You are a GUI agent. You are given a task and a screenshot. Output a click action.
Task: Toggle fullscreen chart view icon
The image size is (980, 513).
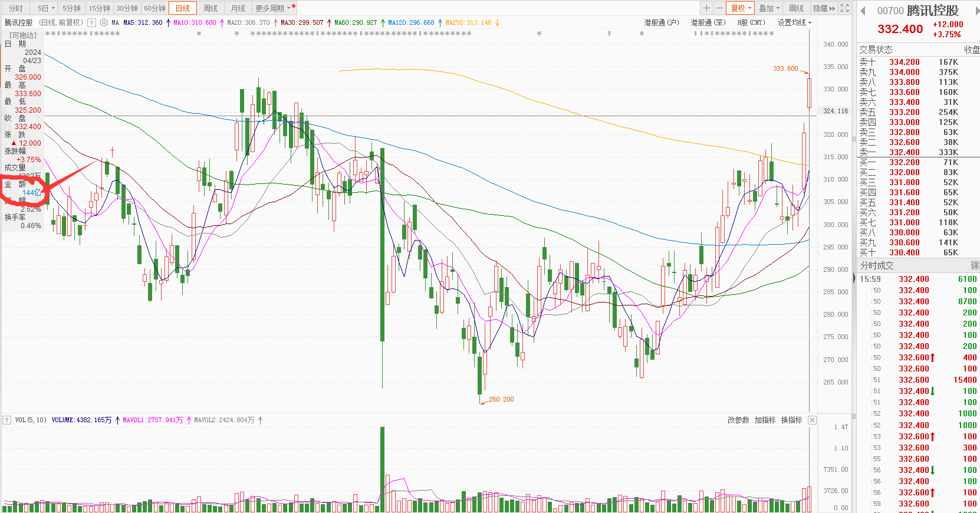[845, 8]
